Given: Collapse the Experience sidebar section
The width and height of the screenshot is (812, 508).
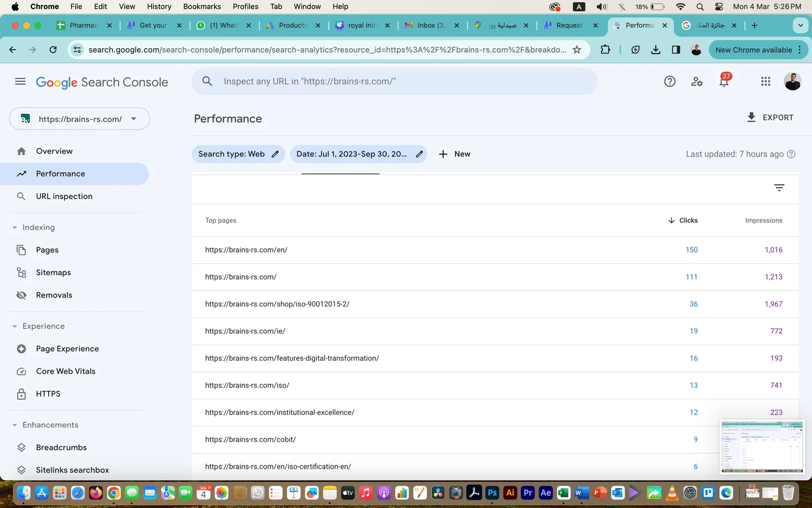Looking at the screenshot, I should coord(15,326).
